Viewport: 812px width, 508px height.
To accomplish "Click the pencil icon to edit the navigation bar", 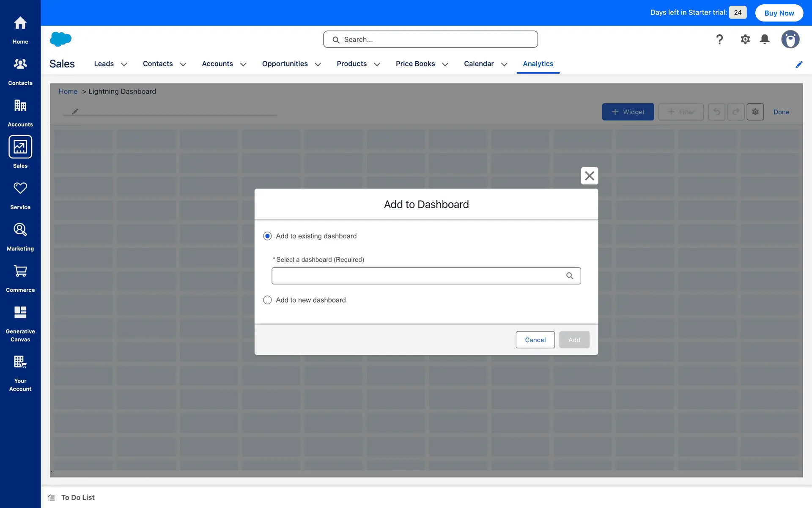I will (x=799, y=64).
